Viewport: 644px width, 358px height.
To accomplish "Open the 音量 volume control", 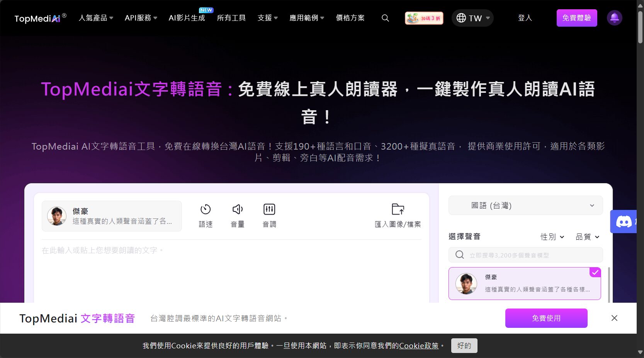I will [238, 216].
